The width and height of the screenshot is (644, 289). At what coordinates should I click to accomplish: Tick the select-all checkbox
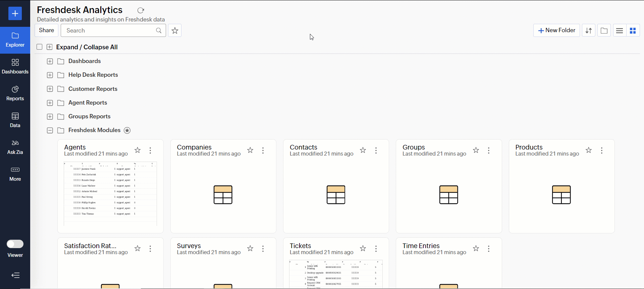40,47
